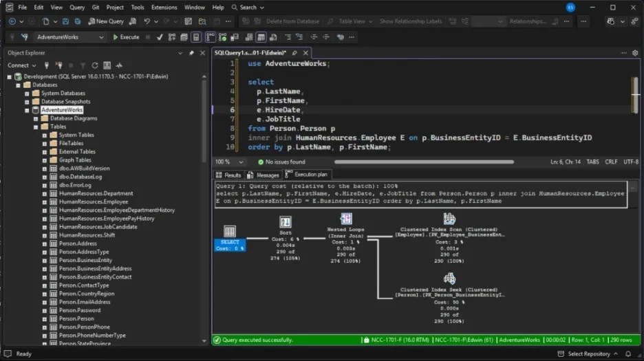Image resolution: width=644 pixels, height=361 pixels.
Task: Click the ES account avatar
Action: point(570,8)
